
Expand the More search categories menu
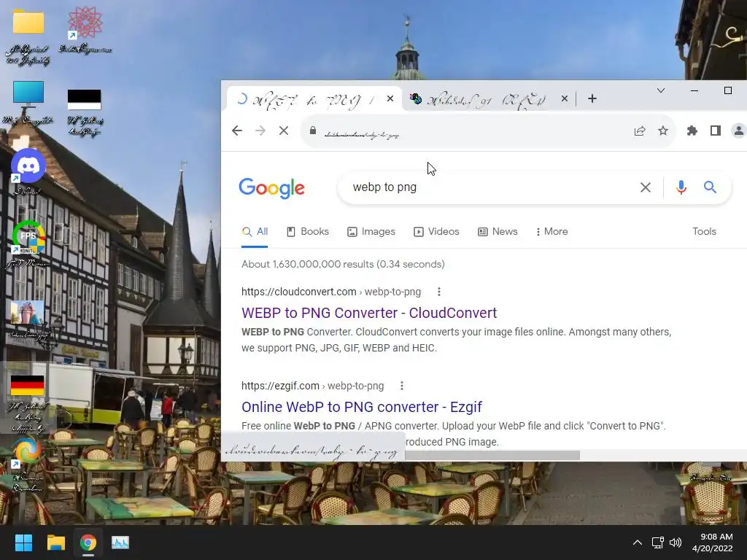tap(551, 232)
